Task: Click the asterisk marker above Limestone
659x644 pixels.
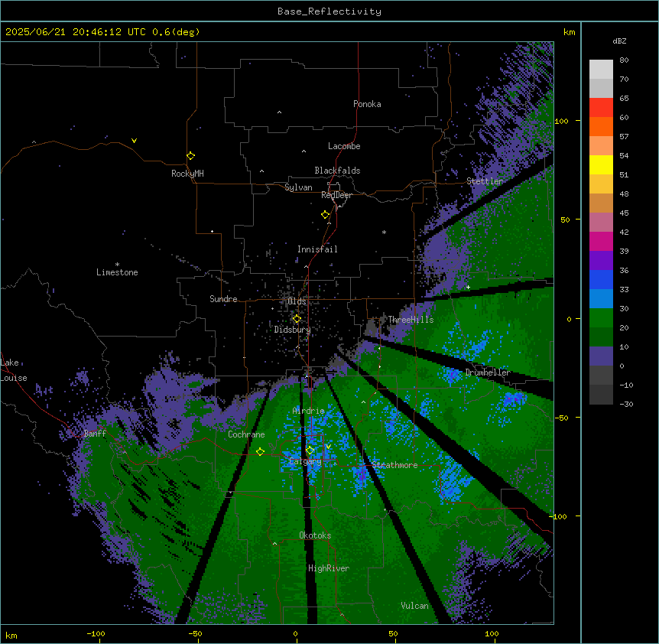Action: (117, 265)
